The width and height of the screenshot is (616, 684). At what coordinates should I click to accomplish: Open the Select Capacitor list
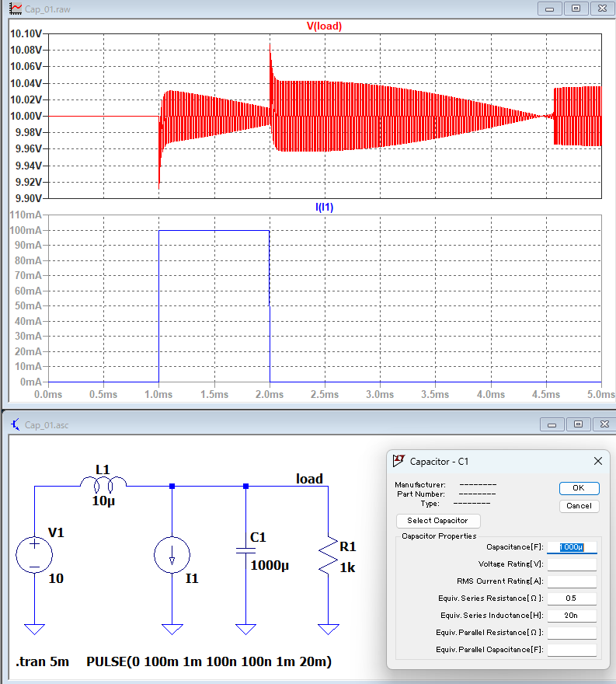click(x=438, y=521)
